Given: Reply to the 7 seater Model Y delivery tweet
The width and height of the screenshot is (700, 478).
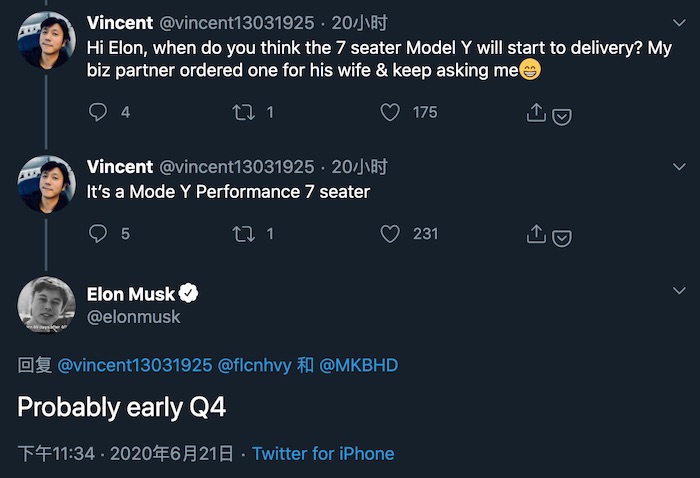Looking at the screenshot, I should point(98,113).
